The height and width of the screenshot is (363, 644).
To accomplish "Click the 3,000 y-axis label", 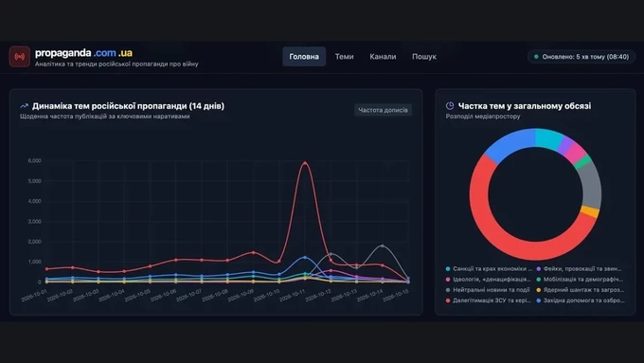I will [x=34, y=222].
